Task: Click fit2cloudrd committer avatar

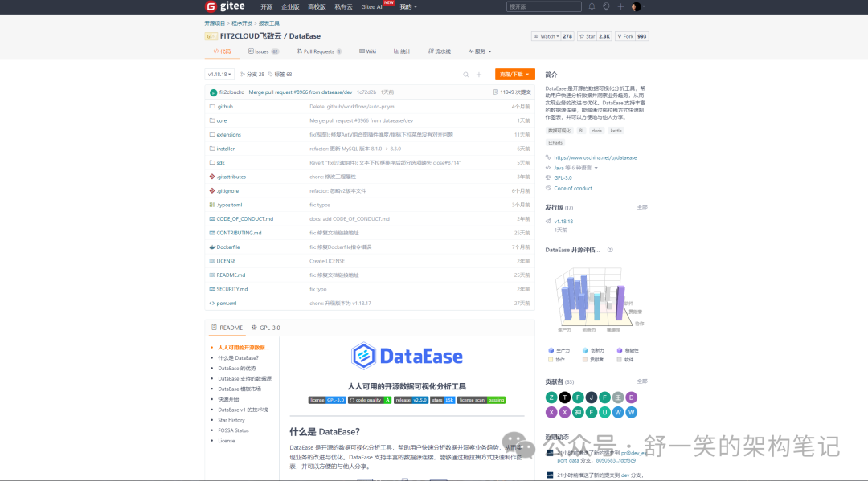Action: 213,92
